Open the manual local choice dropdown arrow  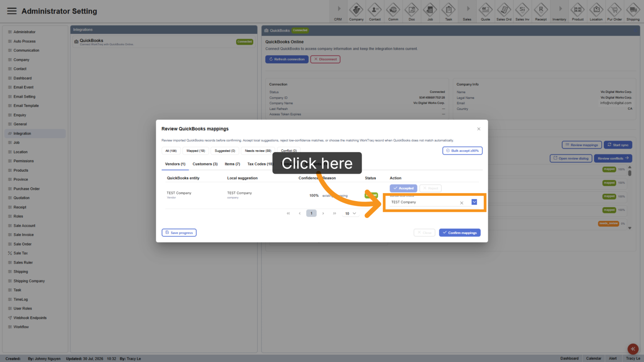click(x=474, y=202)
